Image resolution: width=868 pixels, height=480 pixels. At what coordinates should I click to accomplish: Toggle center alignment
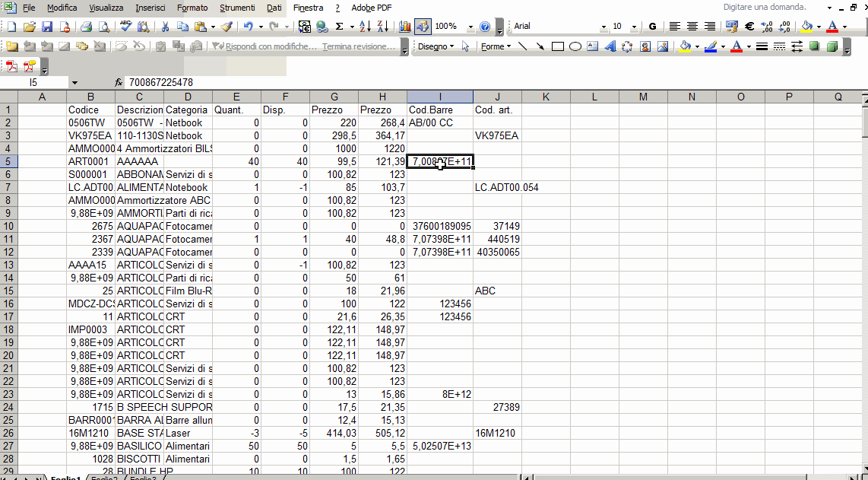692,27
